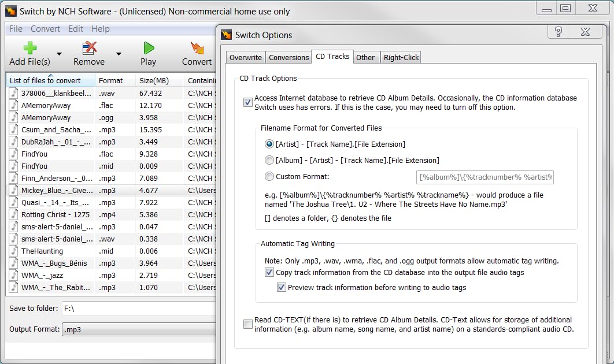Viewport: 614px width, 364px height.
Task: Click the Convert toolbar icon
Action: [197, 48]
